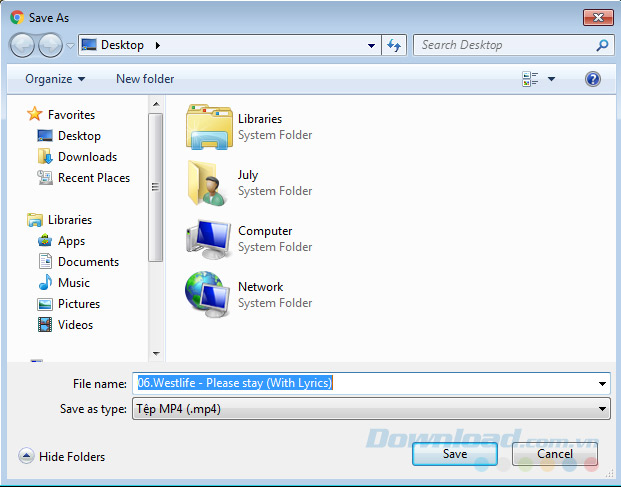Image resolution: width=621 pixels, height=487 pixels.
Task: Select the Libraries system folder icon
Action: (x=209, y=127)
